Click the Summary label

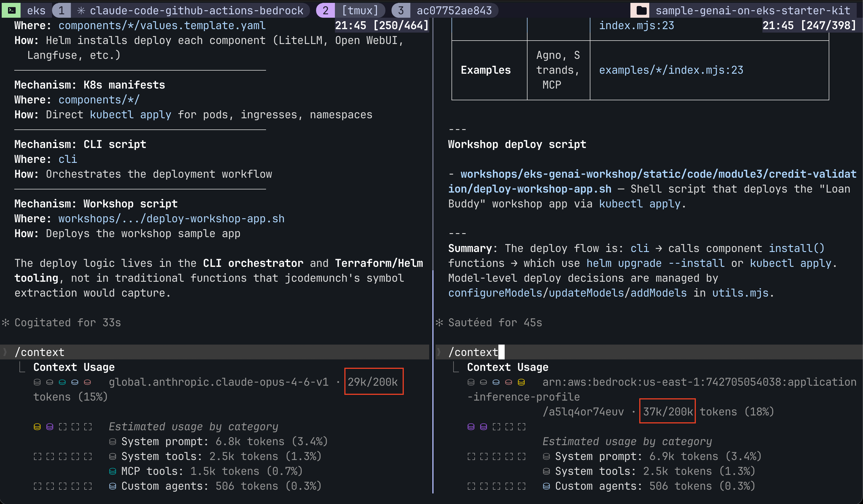[470, 249]
